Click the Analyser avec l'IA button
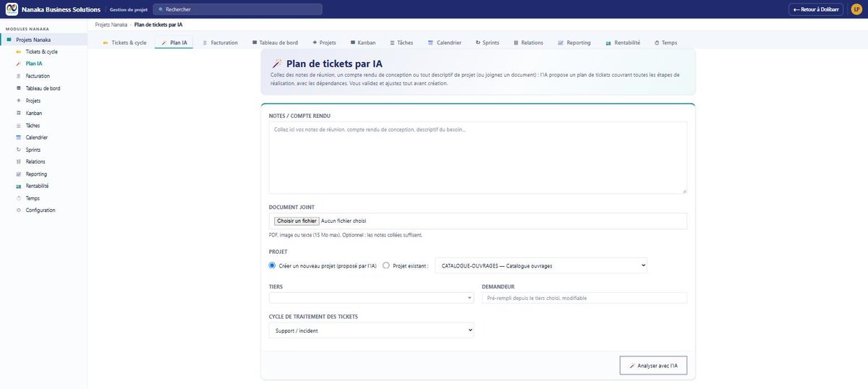 pyautogui.click(x=653, y=366)
